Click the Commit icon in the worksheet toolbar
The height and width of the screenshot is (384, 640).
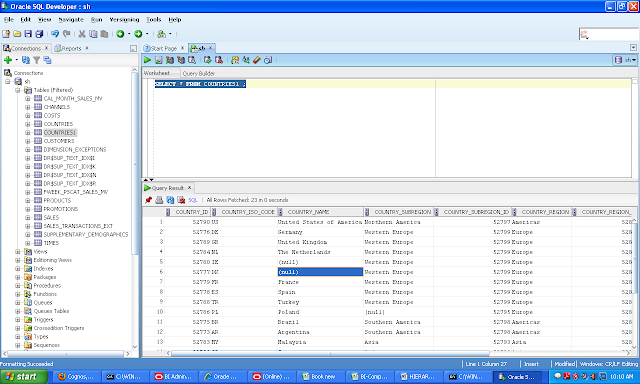(x=208, y=60)
